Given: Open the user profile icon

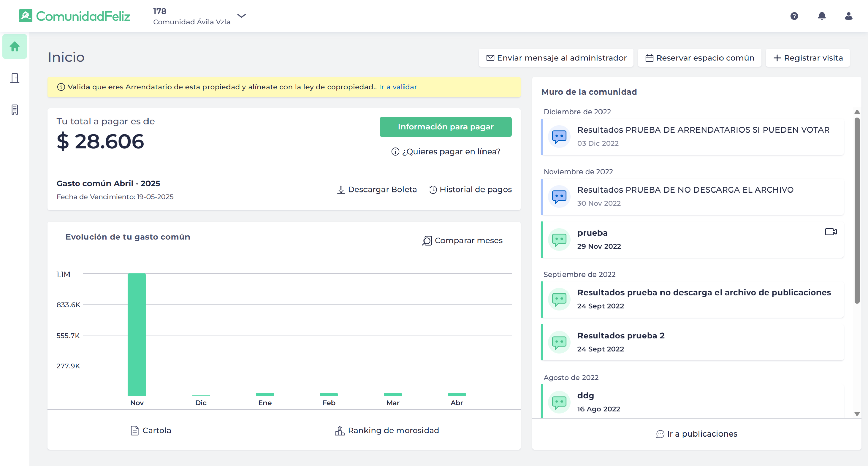Looking at the screenshot, I should pos(848,16).
